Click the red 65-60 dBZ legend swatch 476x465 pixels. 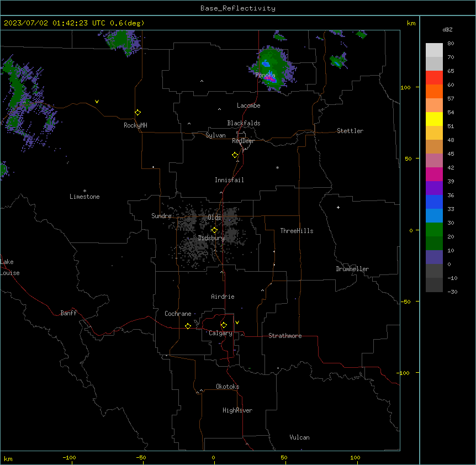click(434, 78)
